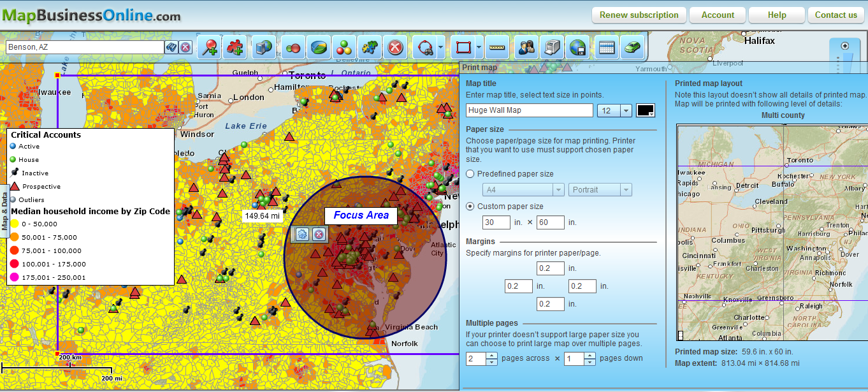
Task: Click the Focus Area map label
Action: click(361, 215)
